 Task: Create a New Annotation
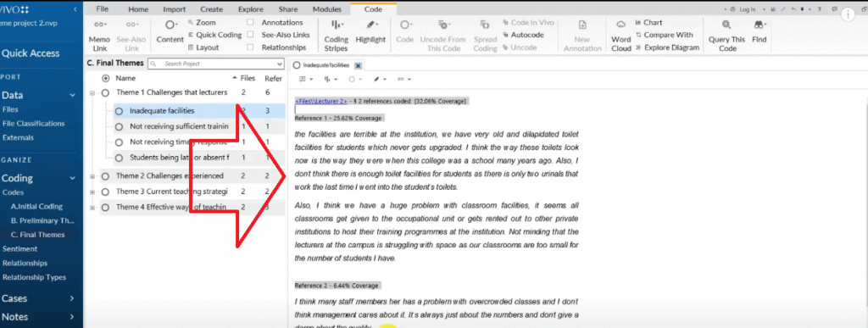(x=582, y=36)
